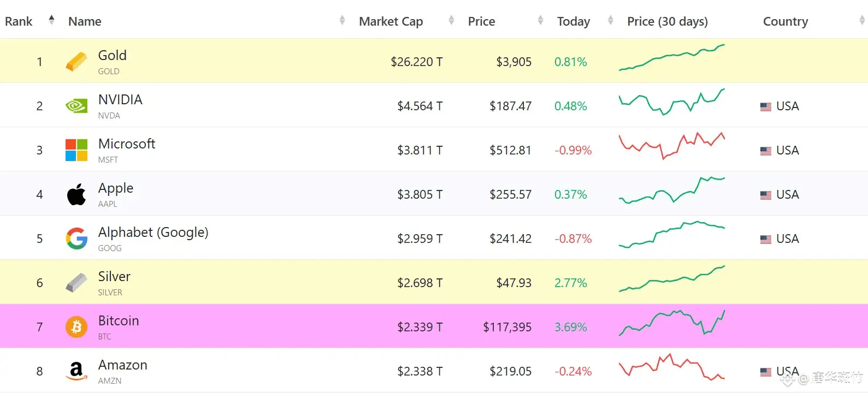This screenshot has width=868, height=393.
Task: Click the Name column header
Action: tap(85, 21)
